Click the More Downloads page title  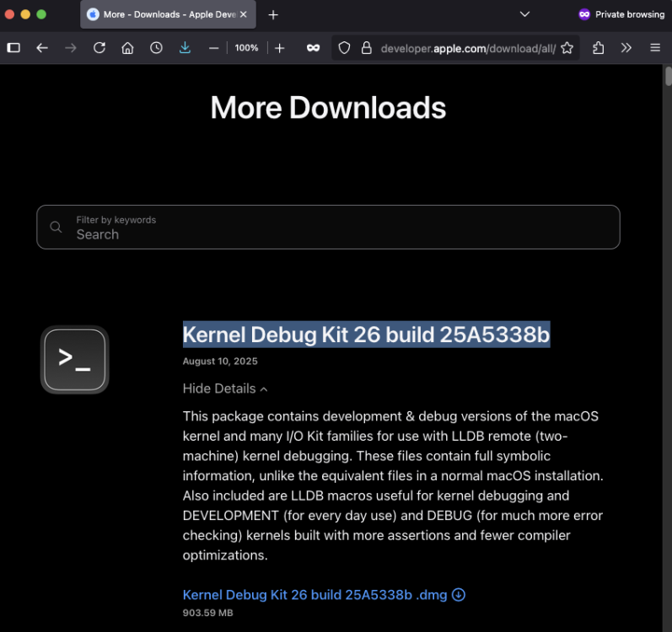coord(328,108)
